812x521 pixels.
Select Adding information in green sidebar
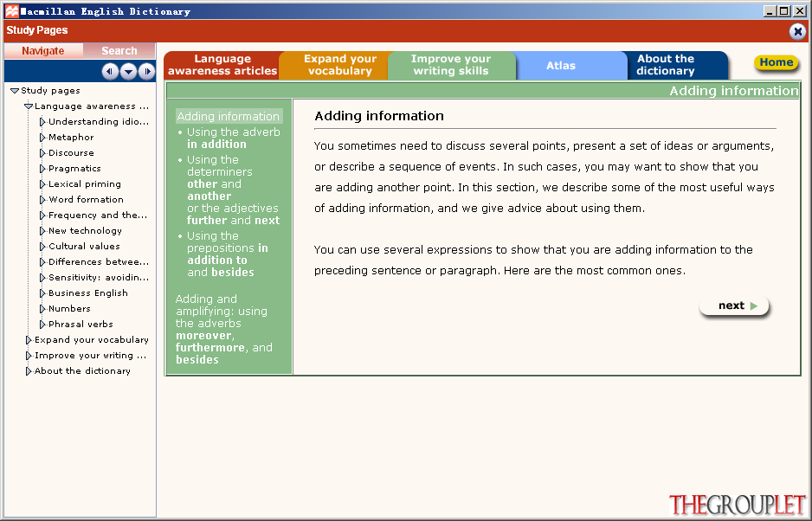coord(229,116)
